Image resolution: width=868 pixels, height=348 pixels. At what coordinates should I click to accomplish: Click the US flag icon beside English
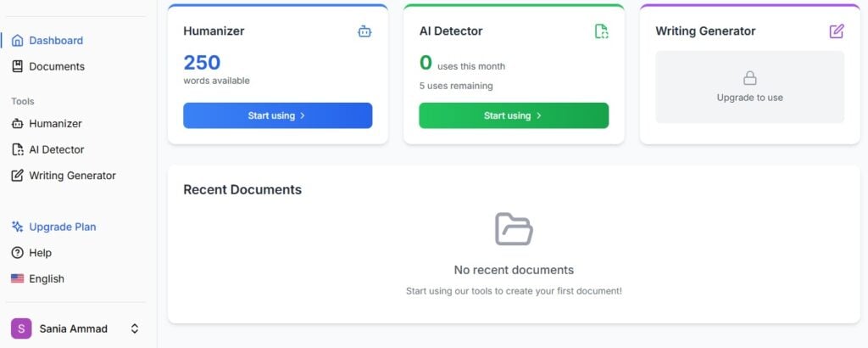pos(18,278)
